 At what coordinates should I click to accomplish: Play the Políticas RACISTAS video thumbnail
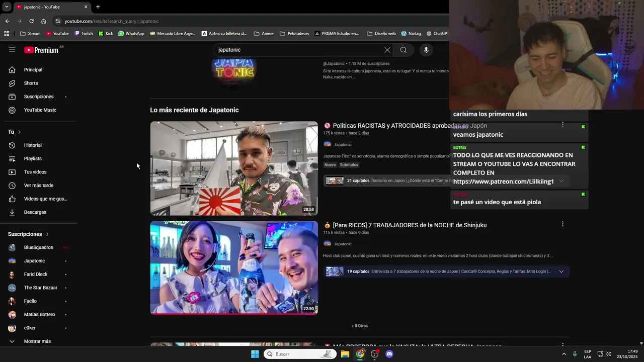pyautogui.click(x=234, y=168)
